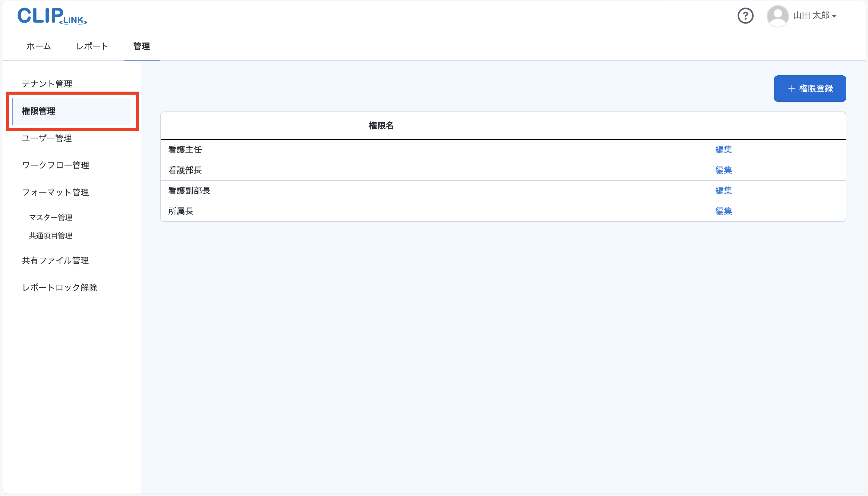Viewport: 868px width, 496px height.
Task: Open the help question mark icon
Action: [x=746, y=16]
